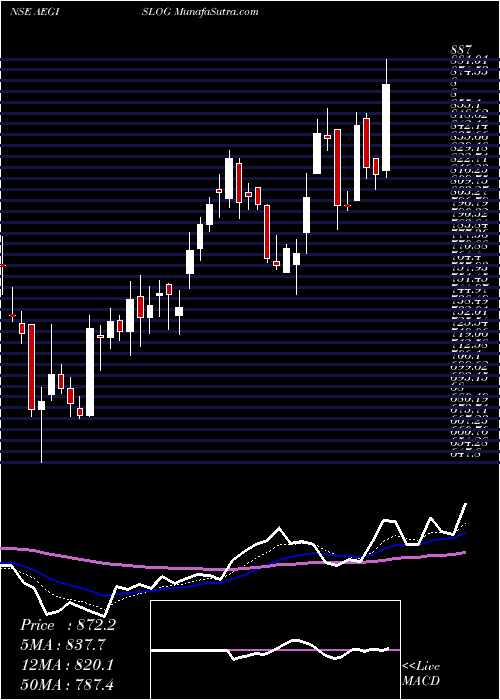Select the 887 price axis label
This screenshot has height=700, width=500.
462,50
